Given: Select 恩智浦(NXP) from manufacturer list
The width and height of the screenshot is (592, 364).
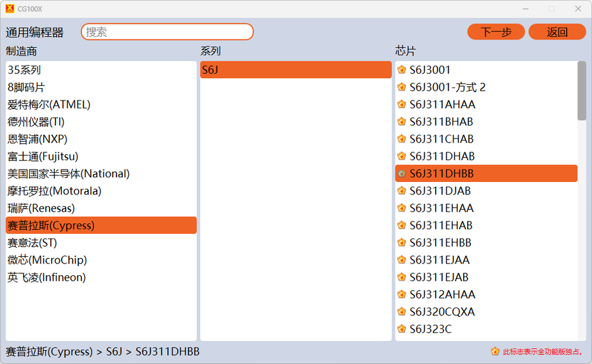Looking at the screenshot, I should point(37,139).
